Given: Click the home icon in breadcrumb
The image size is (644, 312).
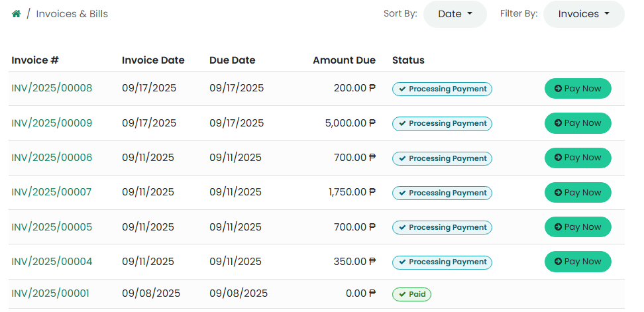Looking at the screenshot, I should pyautogui.click(x=16, y=14).
